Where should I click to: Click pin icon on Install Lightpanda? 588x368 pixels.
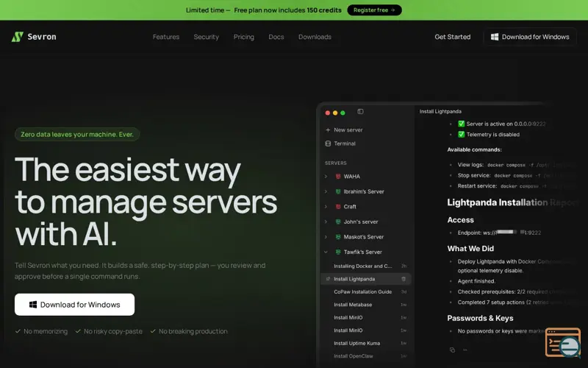[328, 279]
